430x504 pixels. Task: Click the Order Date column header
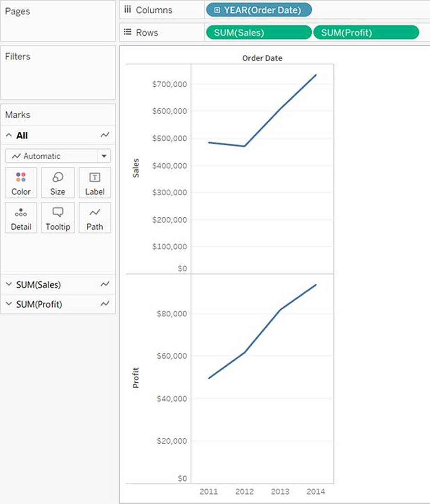pos(262,58)
